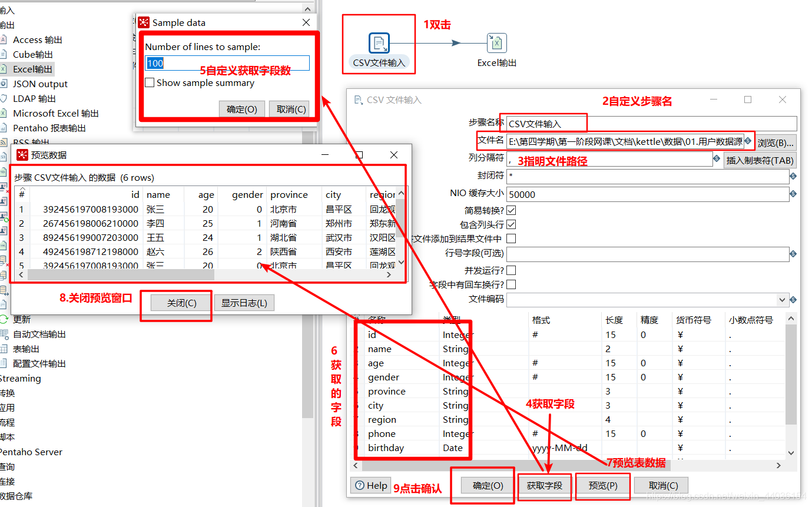The width and height of the screenshot is (812, 507).
Task: Select the CSV文件输入 node on the canvas
Action: [x=379, y=43]
